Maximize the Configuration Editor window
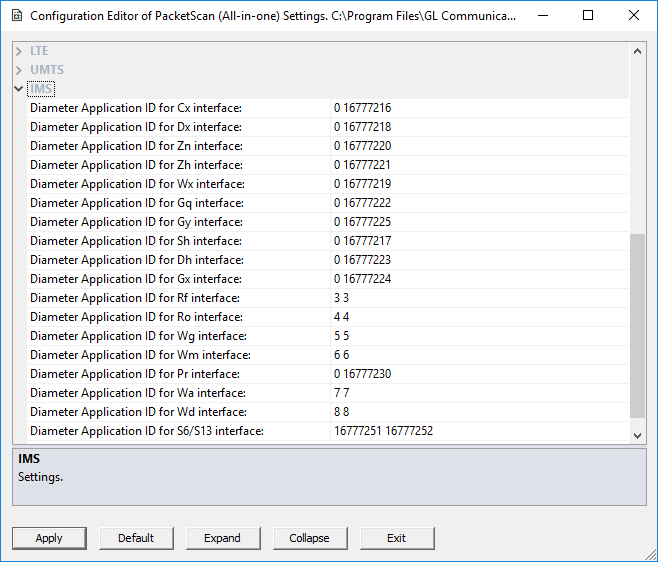The image size is (660, 564). click(x=588, y=16)
